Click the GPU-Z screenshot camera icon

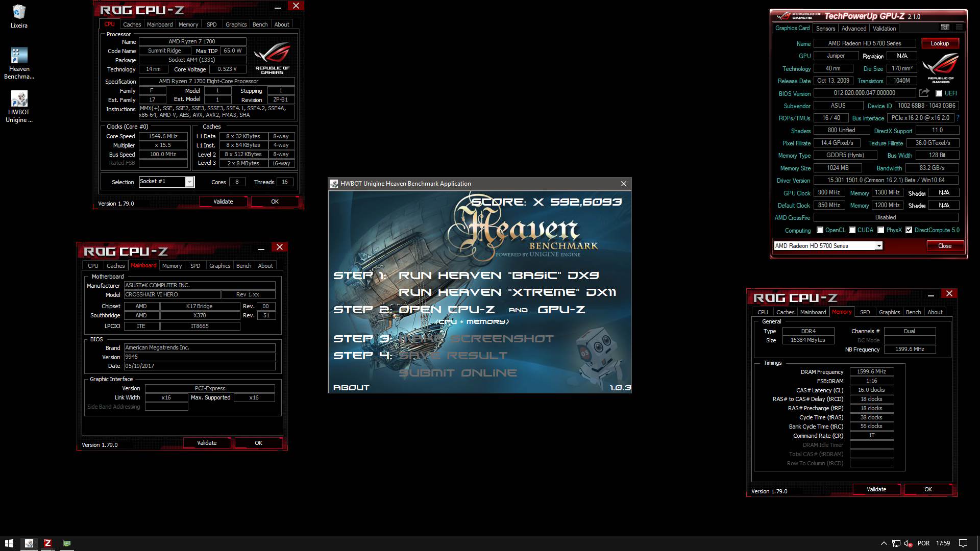tap(945, 28)
